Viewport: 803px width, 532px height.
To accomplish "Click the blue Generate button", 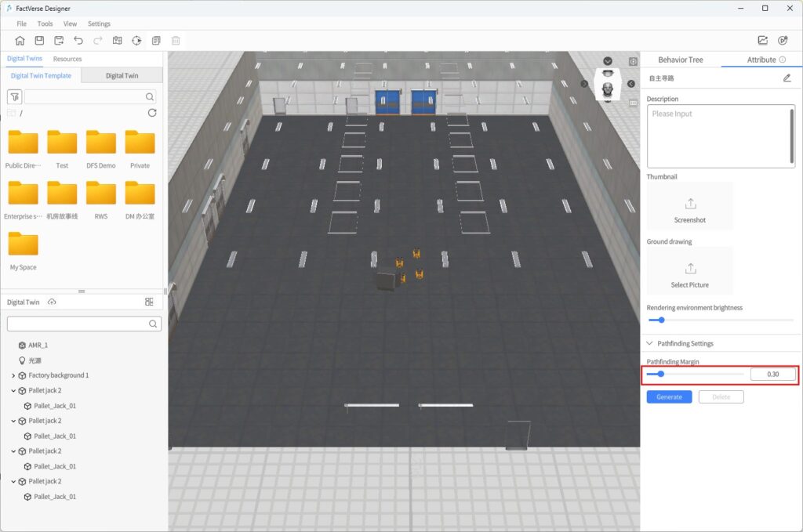I will [669, 397].
